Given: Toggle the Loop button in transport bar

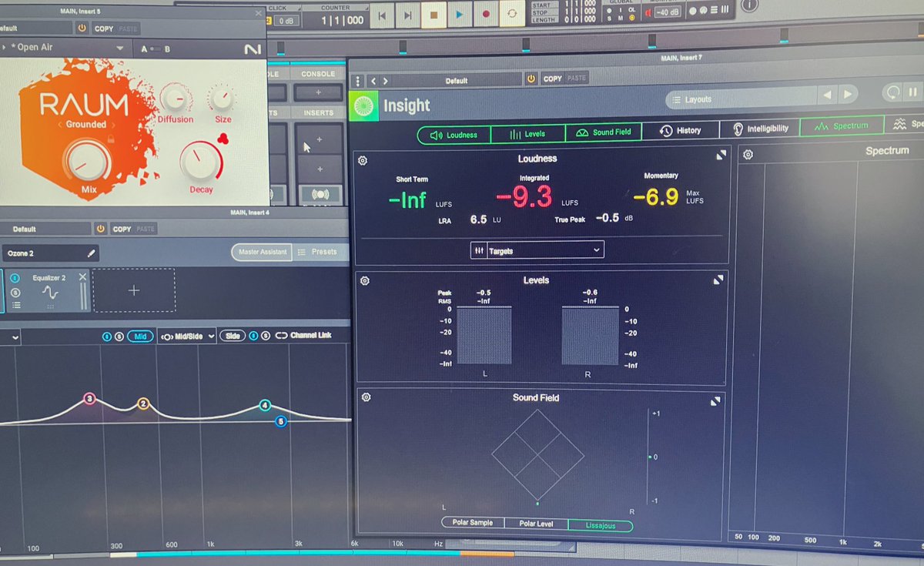Looking at the screenshot, I should pyautogui.click(x=511, y=15).
